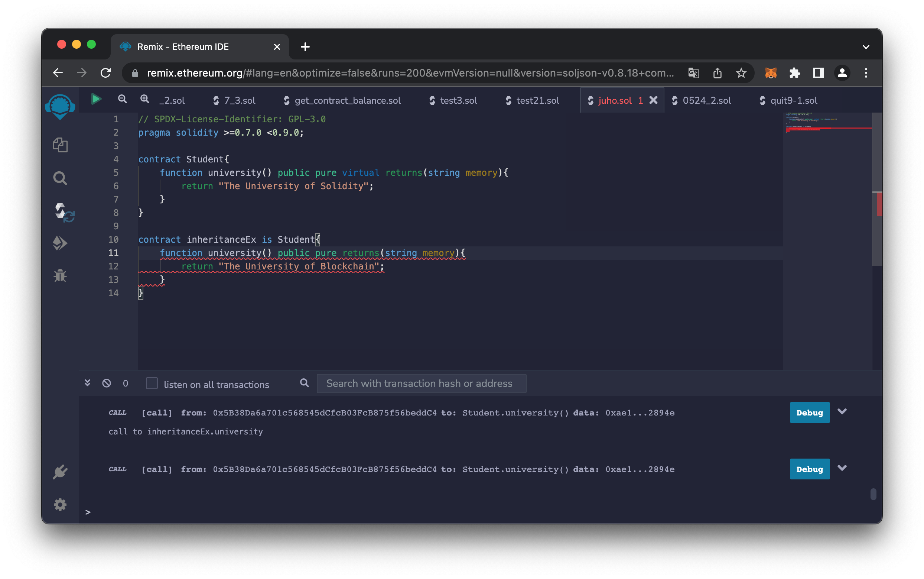Open the plugin manager plug icon
Screen dimensions: 924x579
click(x=60, y=472)
